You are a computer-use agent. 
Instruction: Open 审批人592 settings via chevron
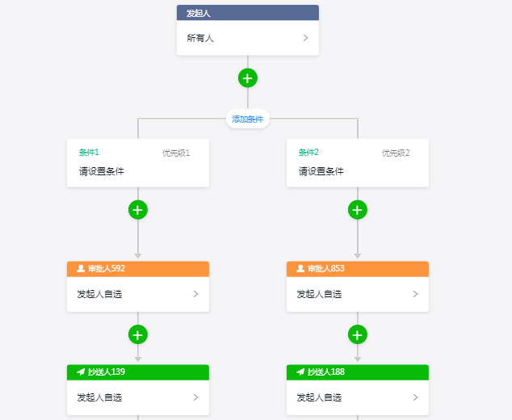pyautogui.click(x=195, y=294)
